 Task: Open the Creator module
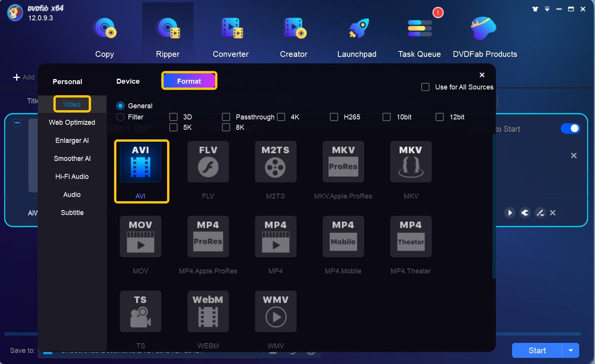(x=293, y=37)
